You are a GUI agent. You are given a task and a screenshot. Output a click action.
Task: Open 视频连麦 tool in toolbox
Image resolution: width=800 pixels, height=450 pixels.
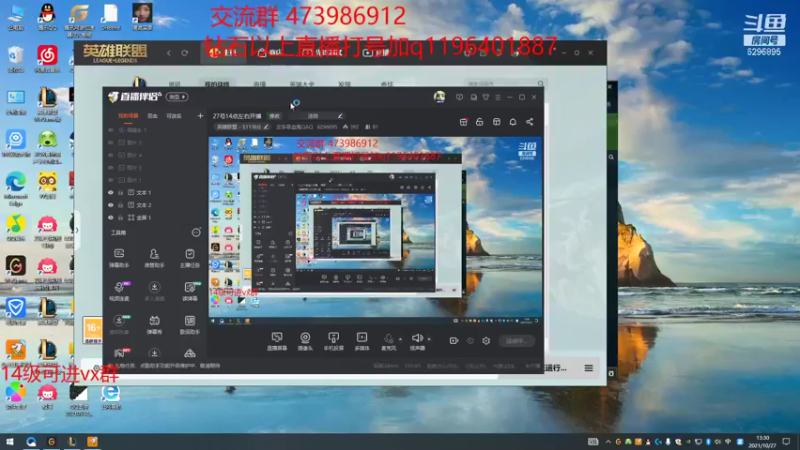(x=119, y=291)
